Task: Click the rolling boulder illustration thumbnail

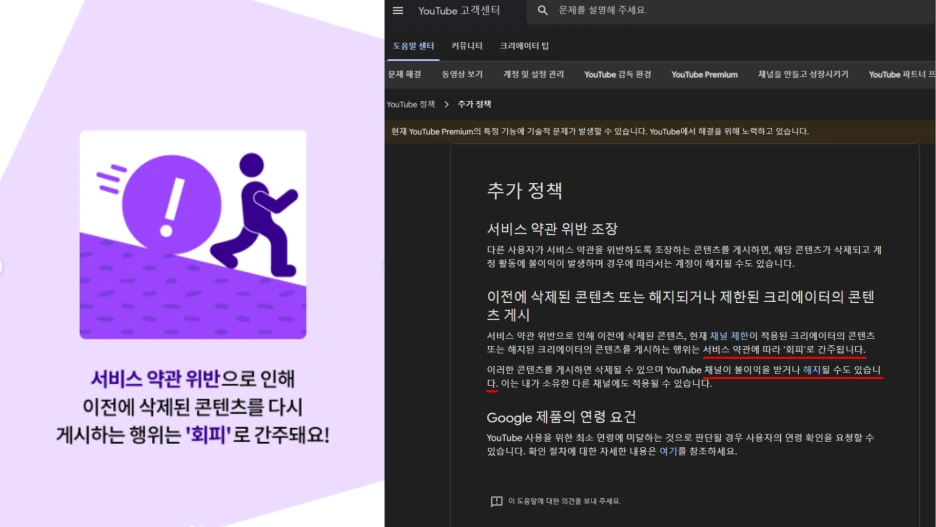Action: coord(193,235)
